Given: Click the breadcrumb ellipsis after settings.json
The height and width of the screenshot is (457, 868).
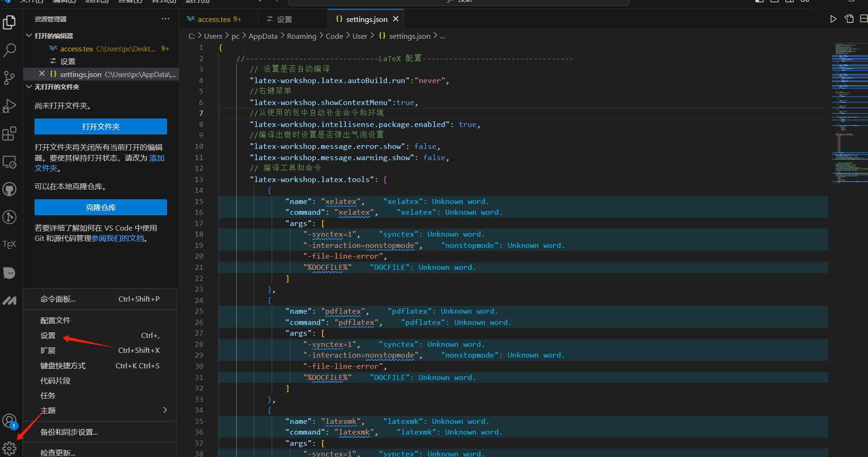Looking at the screenshot, I should [442, 36].
